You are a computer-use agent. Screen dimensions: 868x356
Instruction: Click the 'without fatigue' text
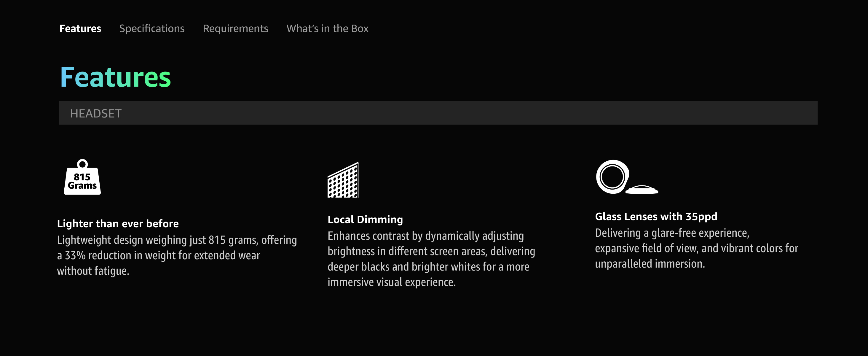pos(93,271)
